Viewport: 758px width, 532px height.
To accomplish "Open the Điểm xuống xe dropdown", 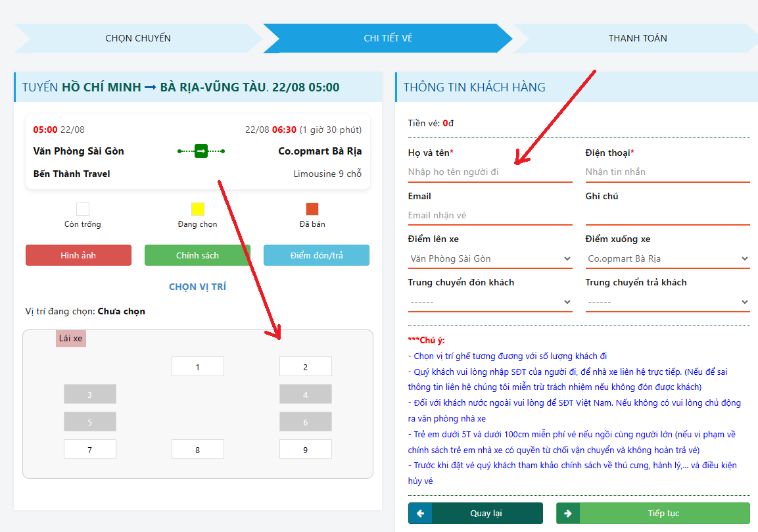I will [667, 258].
